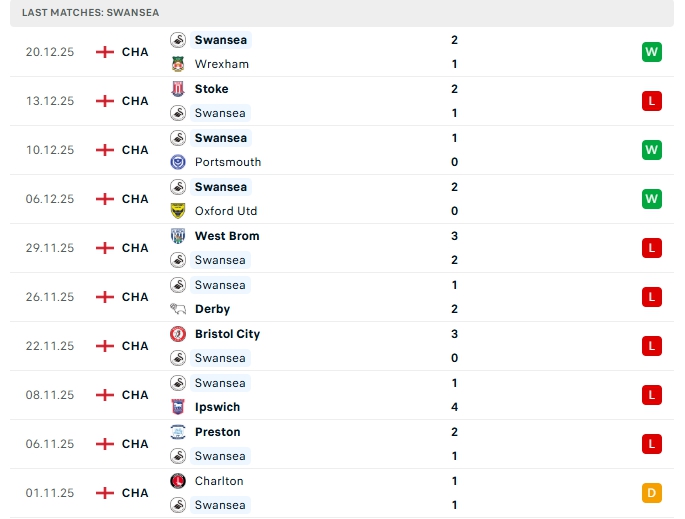Click the Charlton club crest
Image resolution: width=685 pixels, height=519 pixels.
point(178,481)
